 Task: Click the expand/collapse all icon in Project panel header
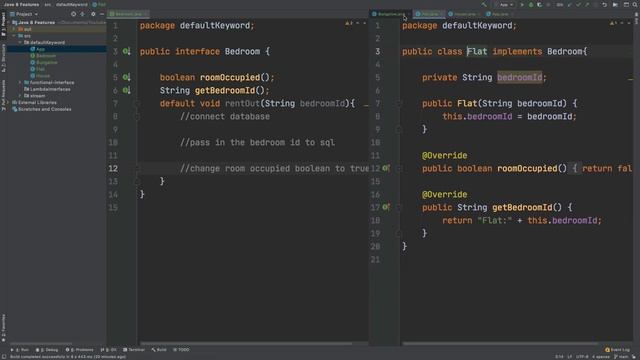[82, 14]
